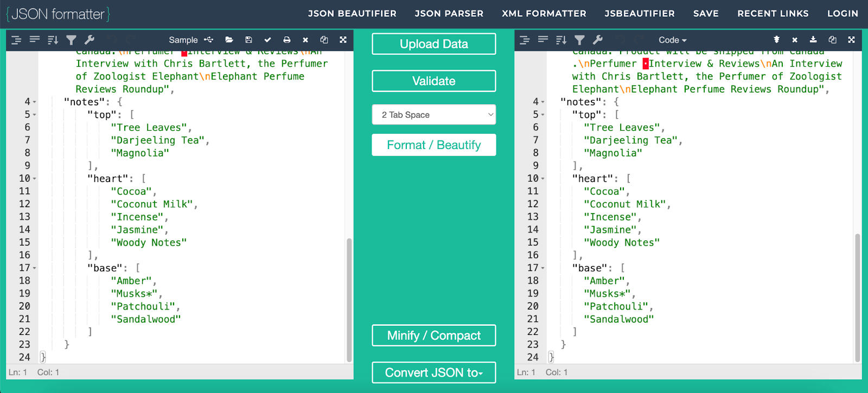The image size is (868, 393).
Task: Load from URL icon beside Sample
Action: click(x=209, y=40)
